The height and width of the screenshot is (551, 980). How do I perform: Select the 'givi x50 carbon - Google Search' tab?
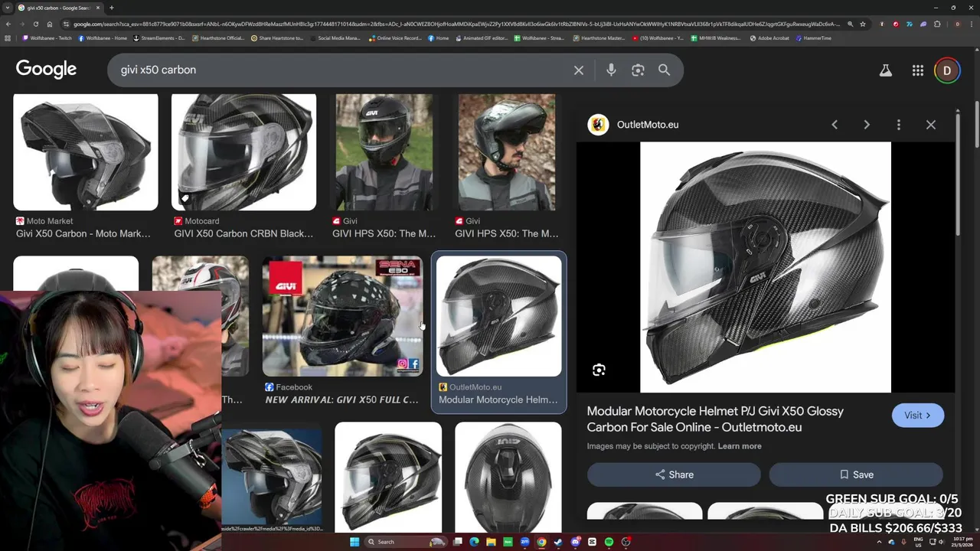[60, 8]
